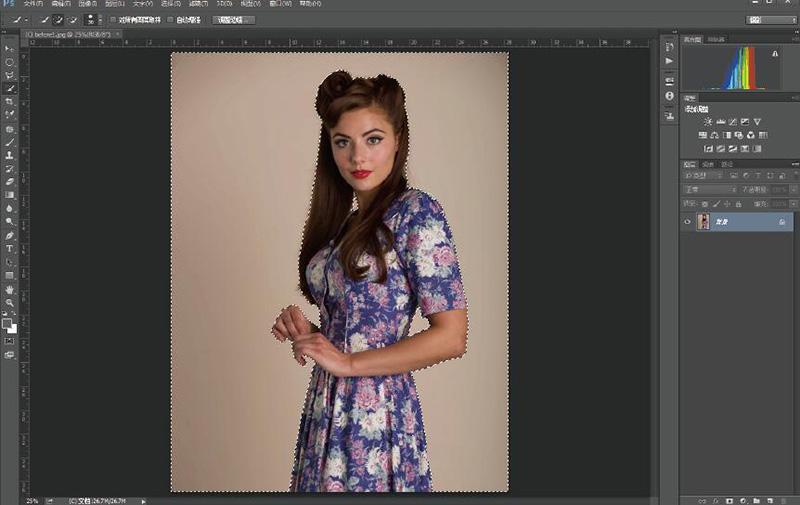800x505 pixels.
Task: Open the File menu
Action: tap(33, 4)
